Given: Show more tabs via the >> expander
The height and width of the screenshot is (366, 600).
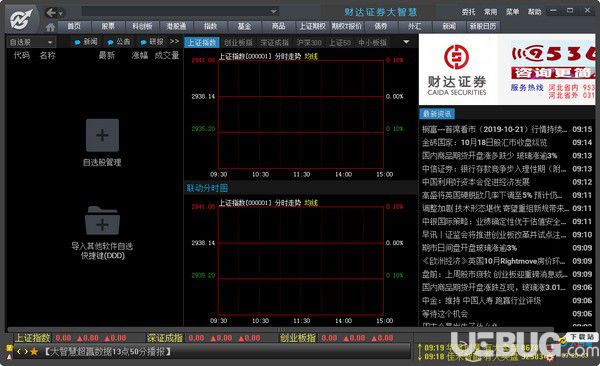Looking at the screenshot, I should pos(174,41).
